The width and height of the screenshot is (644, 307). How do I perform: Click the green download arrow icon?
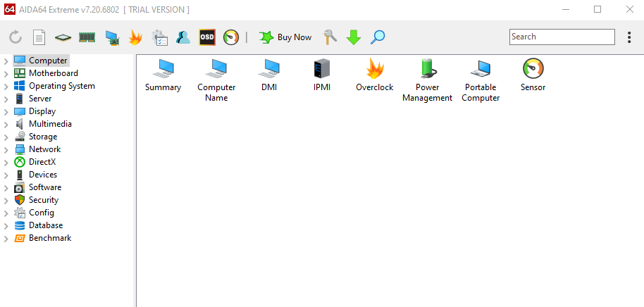[x=354, y=37]
